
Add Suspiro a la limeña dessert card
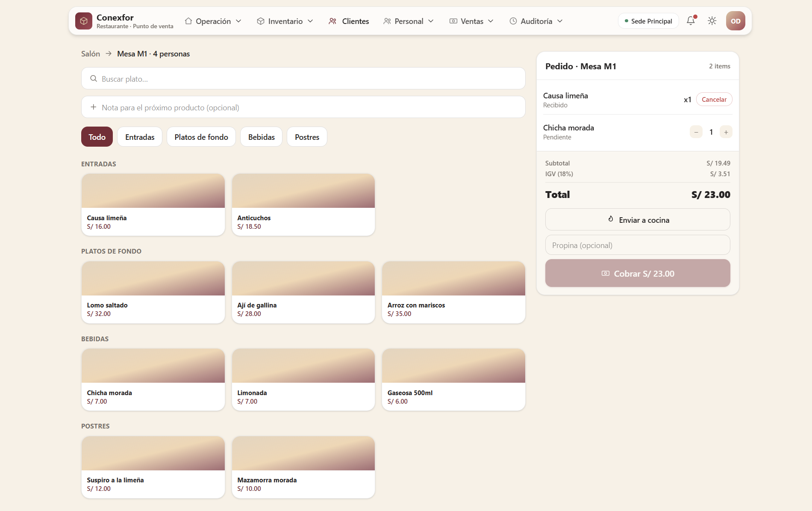point(153,467)
